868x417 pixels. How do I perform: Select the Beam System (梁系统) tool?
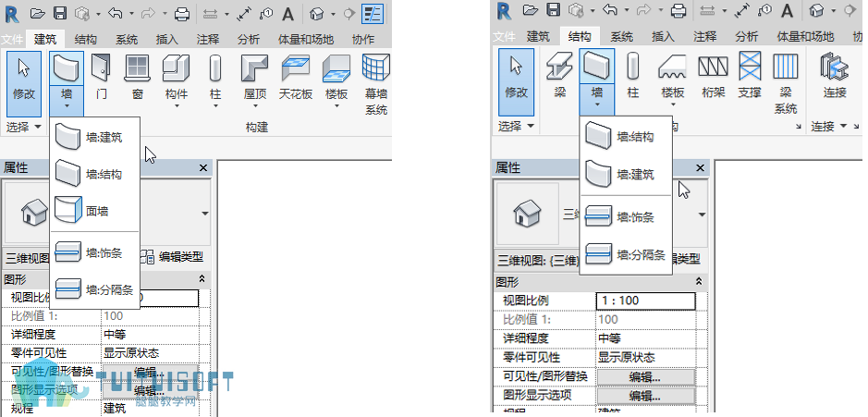tap(786, 83)
